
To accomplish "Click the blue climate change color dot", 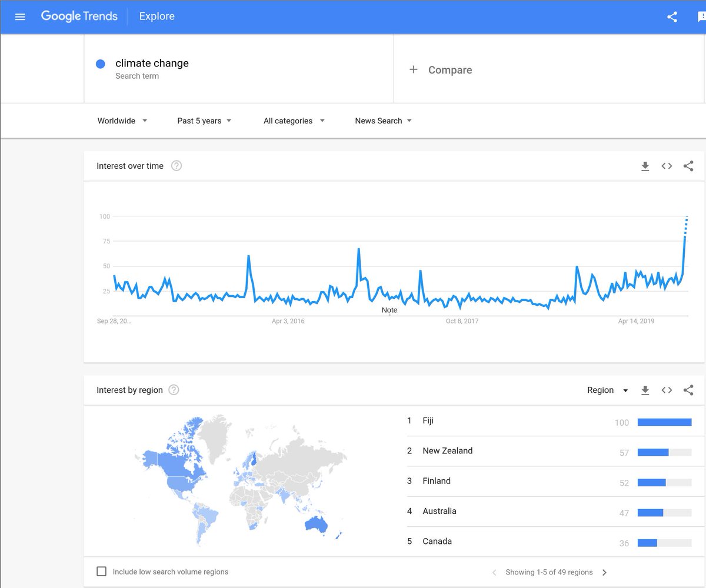I will (101, 64).
